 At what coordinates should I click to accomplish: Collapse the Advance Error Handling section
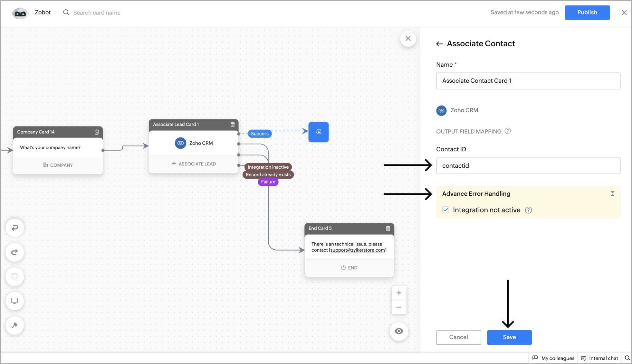pyautogui.click(x=612, y=193)
